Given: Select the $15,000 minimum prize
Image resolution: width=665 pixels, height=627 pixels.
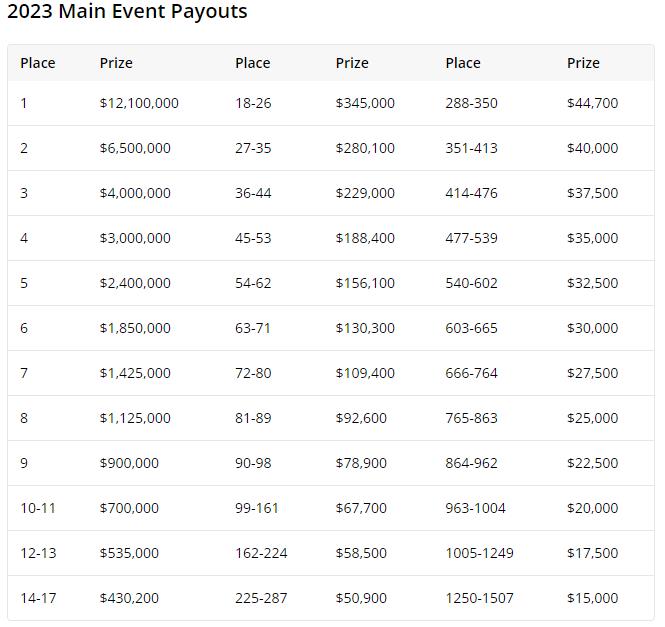Looking at the screenshot, I should tap(592, 598).
